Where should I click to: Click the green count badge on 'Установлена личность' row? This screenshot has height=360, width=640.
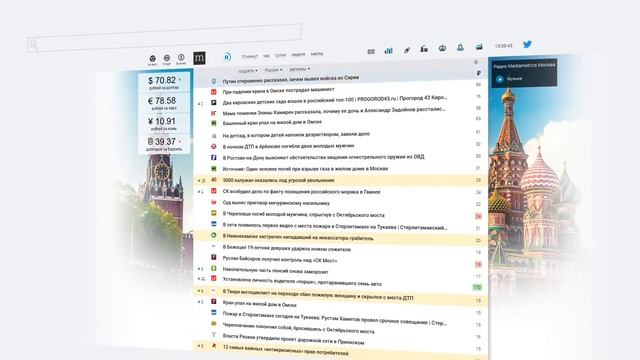pos(477,288)
